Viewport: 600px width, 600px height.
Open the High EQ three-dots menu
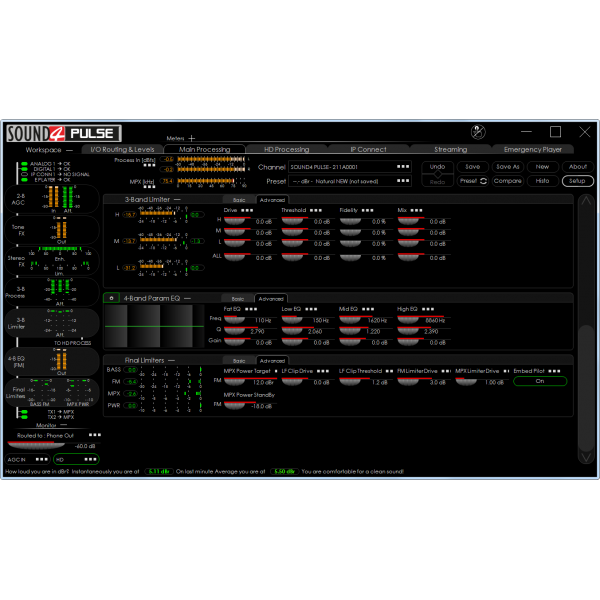tap(428, 309)
